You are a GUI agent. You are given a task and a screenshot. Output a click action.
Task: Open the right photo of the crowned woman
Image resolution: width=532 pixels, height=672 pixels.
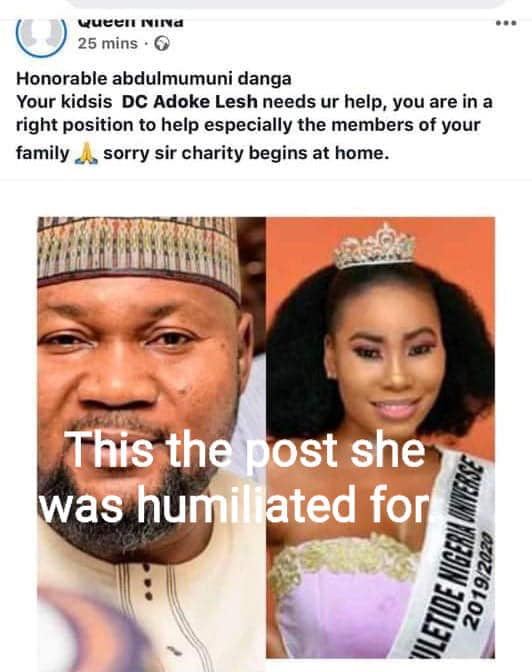[x=380, y=437]
